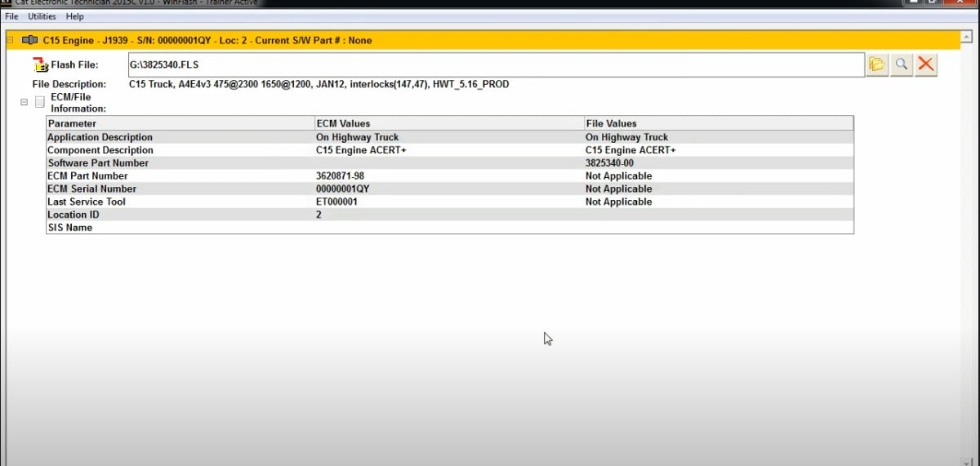Viewport: 980px width, 466px height.
Task: Click the Flash File path input field
Action: tap(495, 64)
